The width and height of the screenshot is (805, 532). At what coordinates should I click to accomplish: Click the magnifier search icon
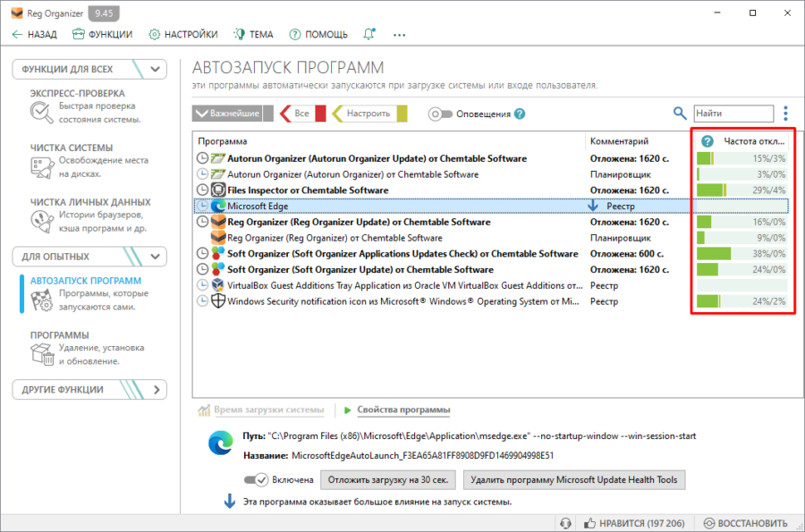(x=679, y=113)
